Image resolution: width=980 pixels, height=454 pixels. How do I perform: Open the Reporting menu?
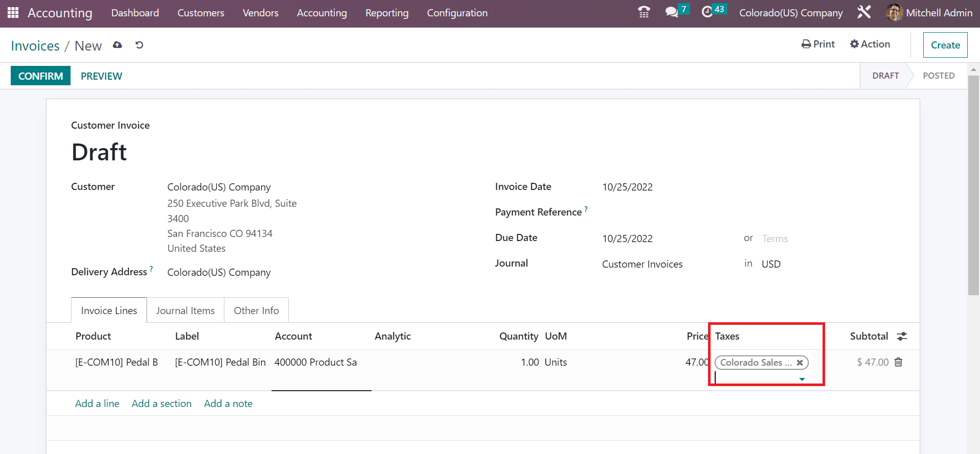387,13
